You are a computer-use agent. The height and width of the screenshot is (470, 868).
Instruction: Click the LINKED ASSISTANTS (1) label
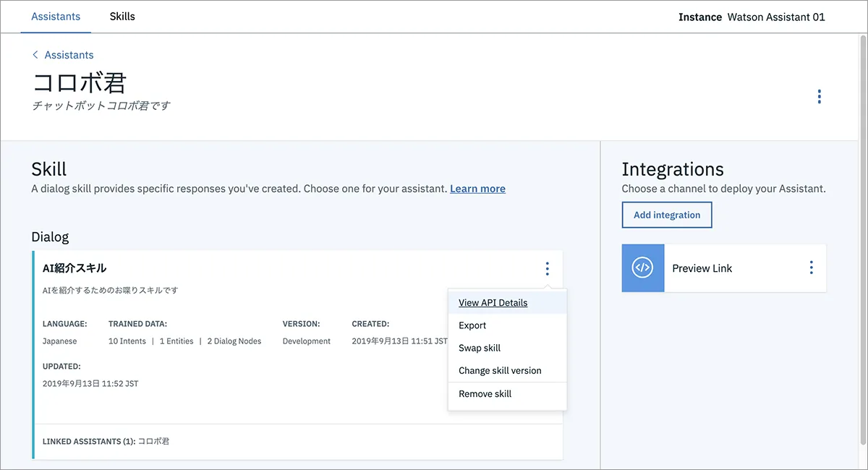(x=89, y=441)
